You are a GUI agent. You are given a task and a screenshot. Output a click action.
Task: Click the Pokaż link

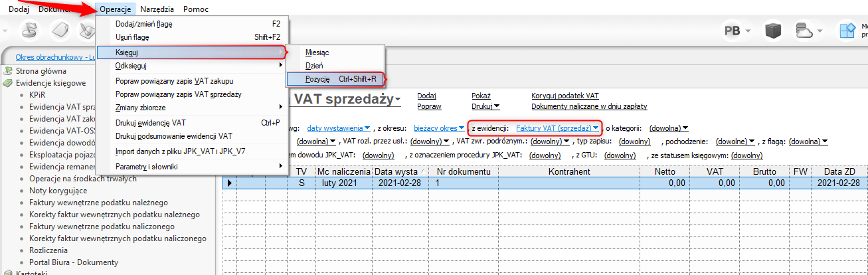pos(481,96)
